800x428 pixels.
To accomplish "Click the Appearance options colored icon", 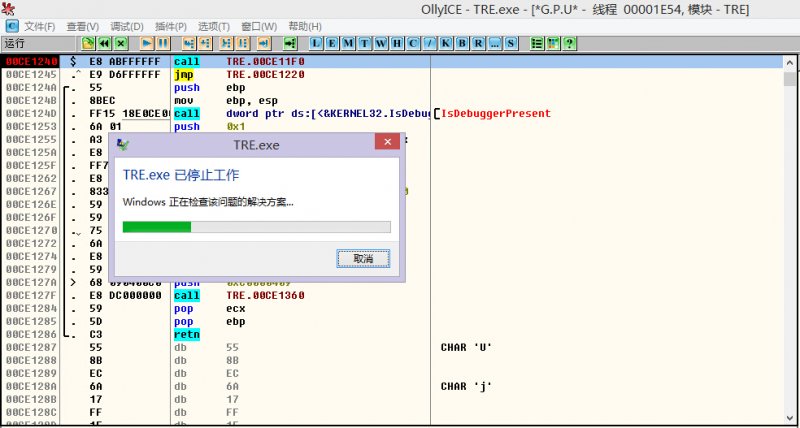I will pyautogui.click(x=553, y=44).
